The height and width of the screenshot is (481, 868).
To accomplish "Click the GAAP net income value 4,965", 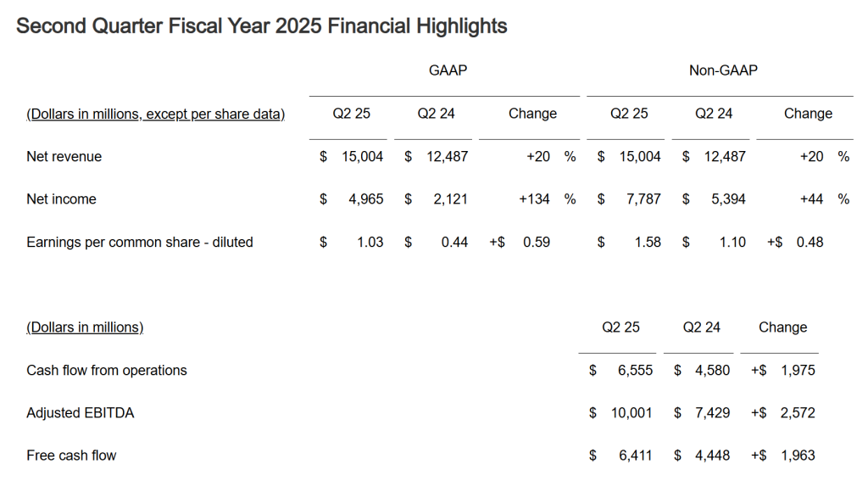I will (364, 199).
